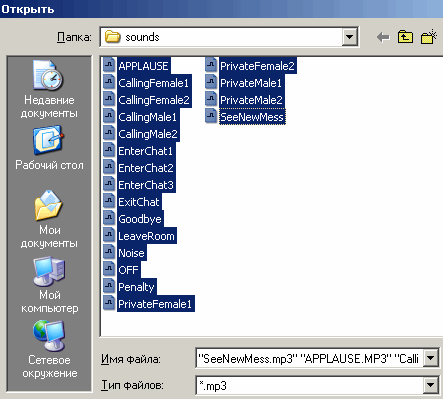Open Мой компьютер in places bar
This screenshot has width=443, height=399.
[x=49, y=284]
